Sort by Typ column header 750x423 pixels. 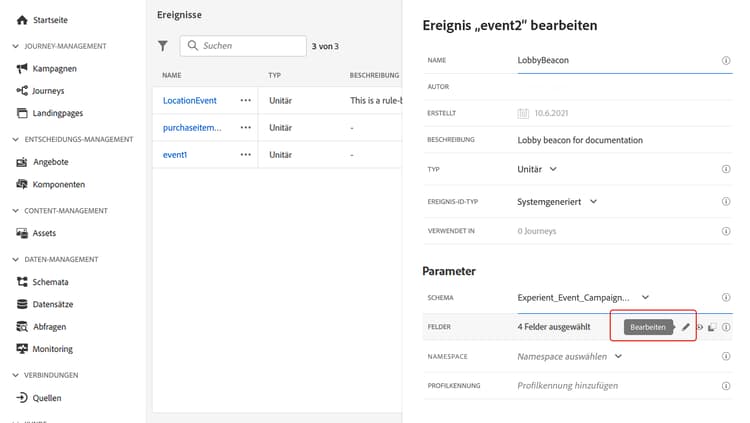pos(275,75)
